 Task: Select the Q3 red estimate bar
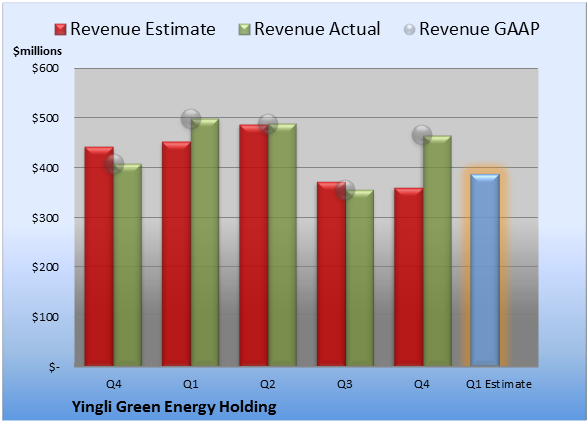331,274
